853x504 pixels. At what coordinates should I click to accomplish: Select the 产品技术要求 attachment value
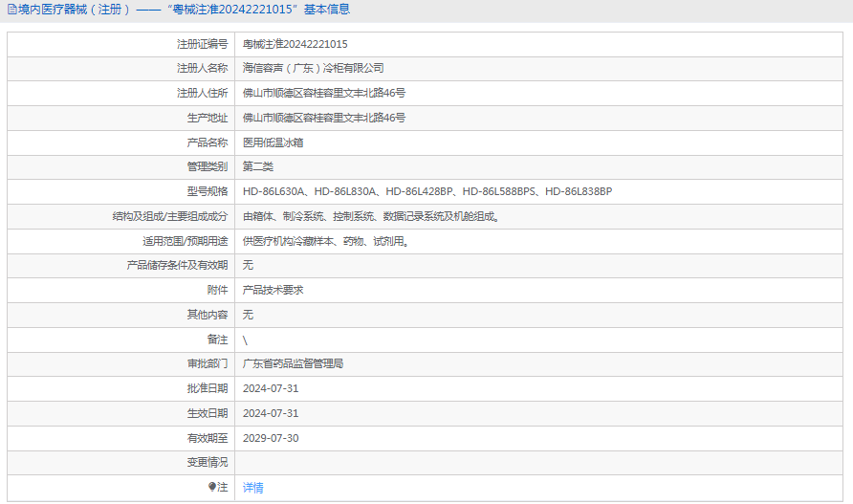pos(273,290)
